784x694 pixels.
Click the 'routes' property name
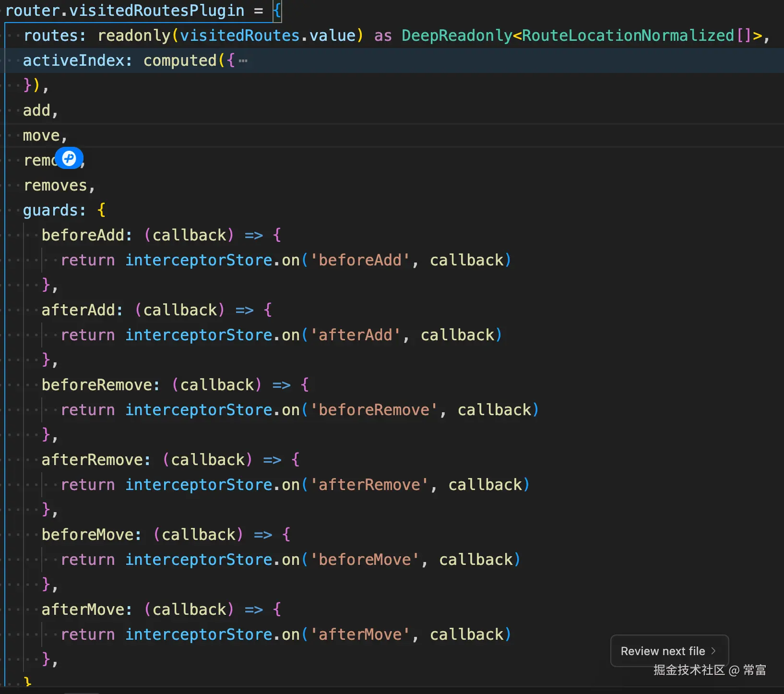(50, 36)
